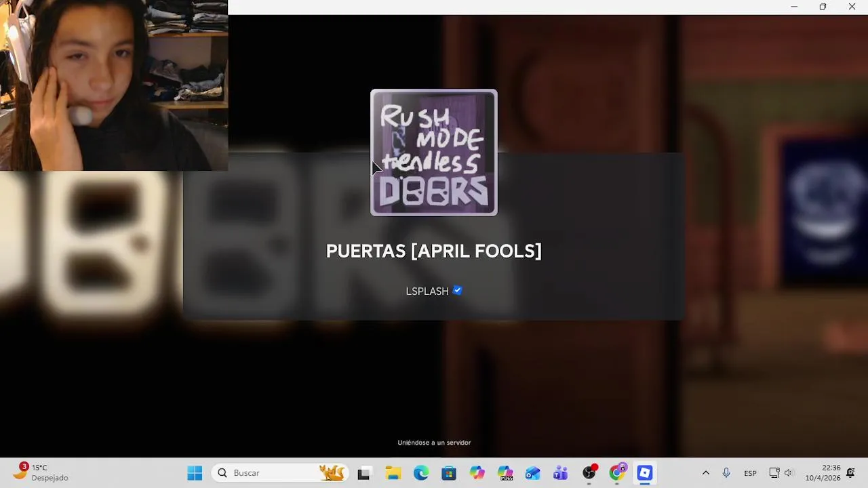This screenshot has height=488, width=868.
Task: Open the clock showing 22:36
Action: [x=823, y=473]
